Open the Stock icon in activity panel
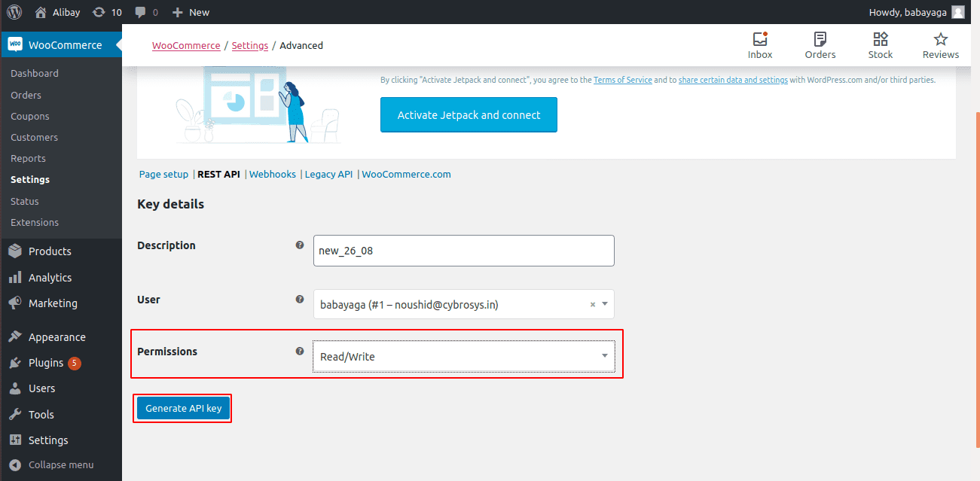The height and width of the screenshot is (481, 980). pyautogui.click(x=881, y=39)
